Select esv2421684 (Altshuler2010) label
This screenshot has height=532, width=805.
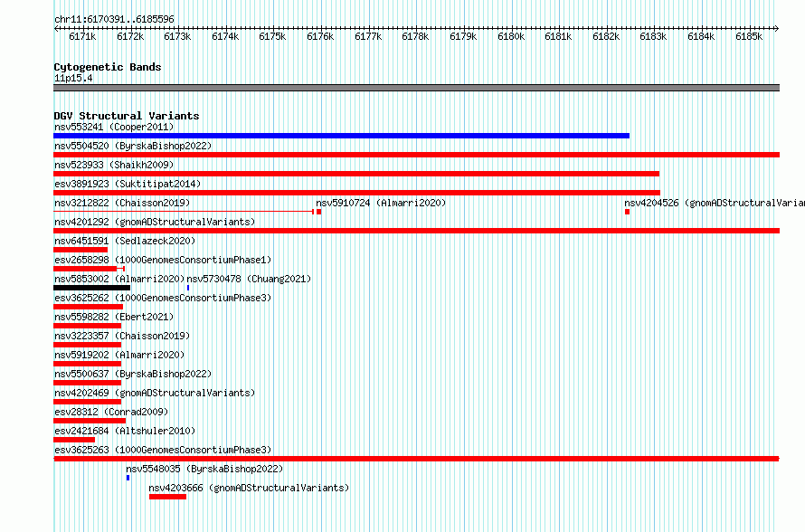click(125, 431)
